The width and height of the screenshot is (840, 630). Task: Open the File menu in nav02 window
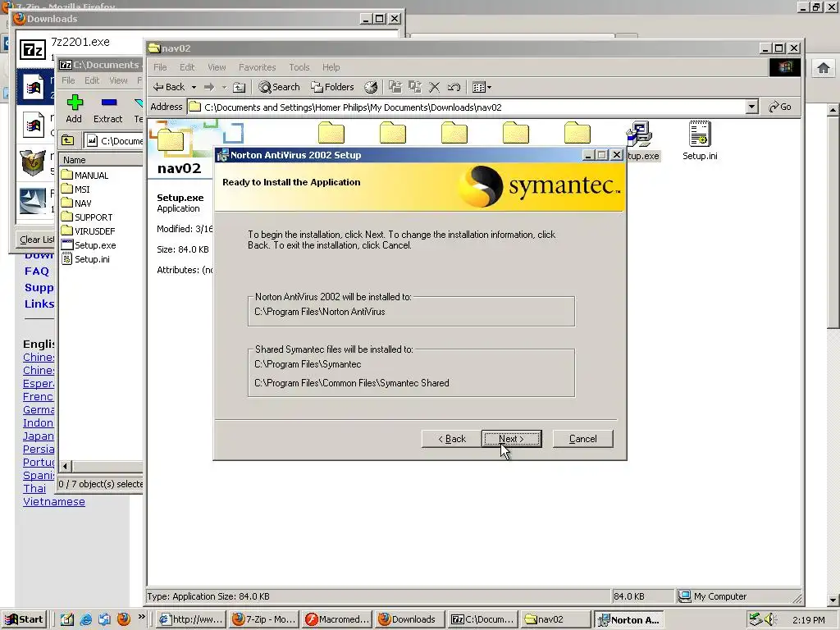(160, 67)
